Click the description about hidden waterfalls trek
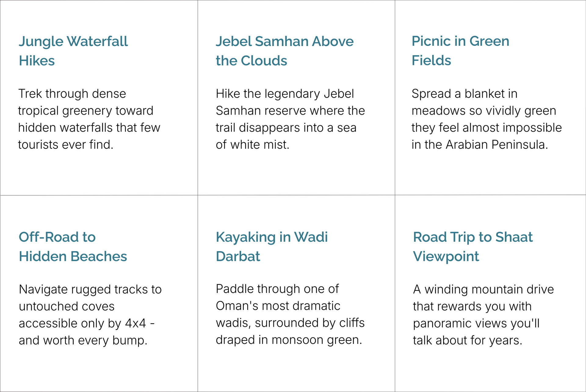586x392 pixels. 89,119
